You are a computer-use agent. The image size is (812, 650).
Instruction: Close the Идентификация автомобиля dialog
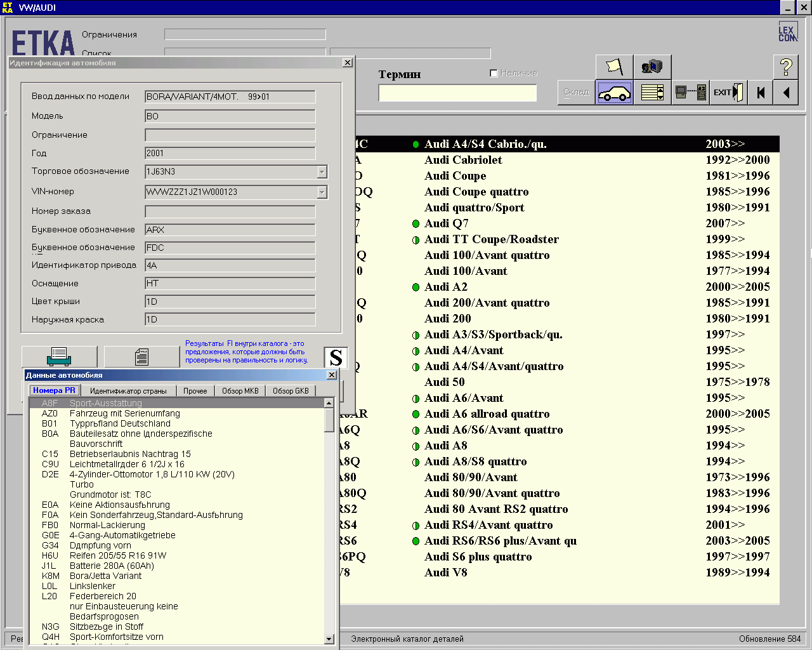tap(347, 63)
